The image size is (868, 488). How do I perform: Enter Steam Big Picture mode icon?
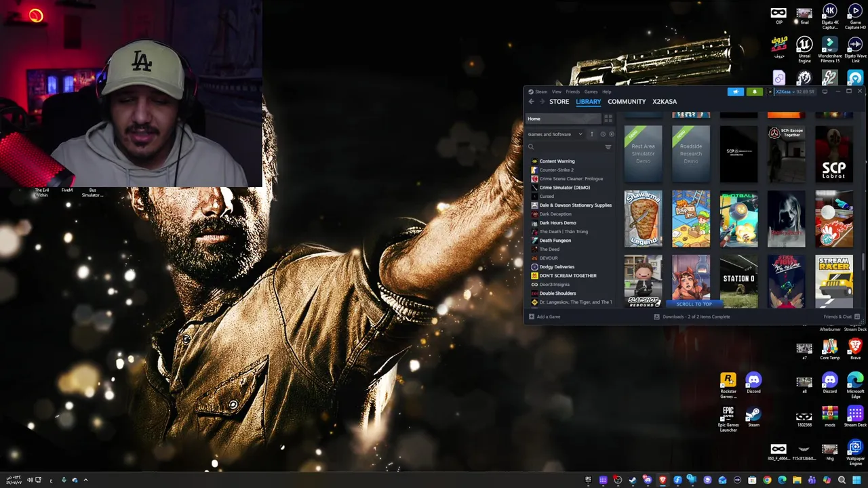[825, 91]
